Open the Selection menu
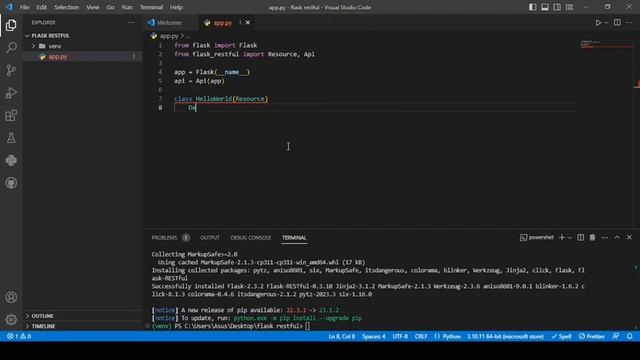The width and height of the screenshot is (640, 360). (67, 7)
